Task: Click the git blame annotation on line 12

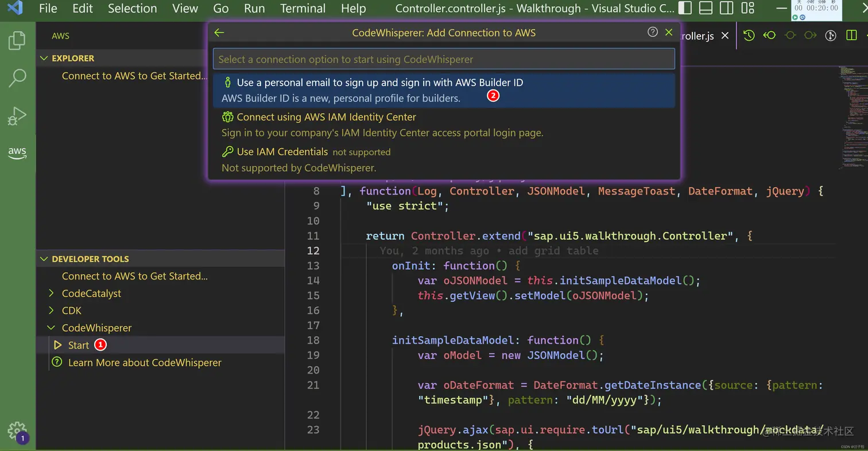Action: 489,251
